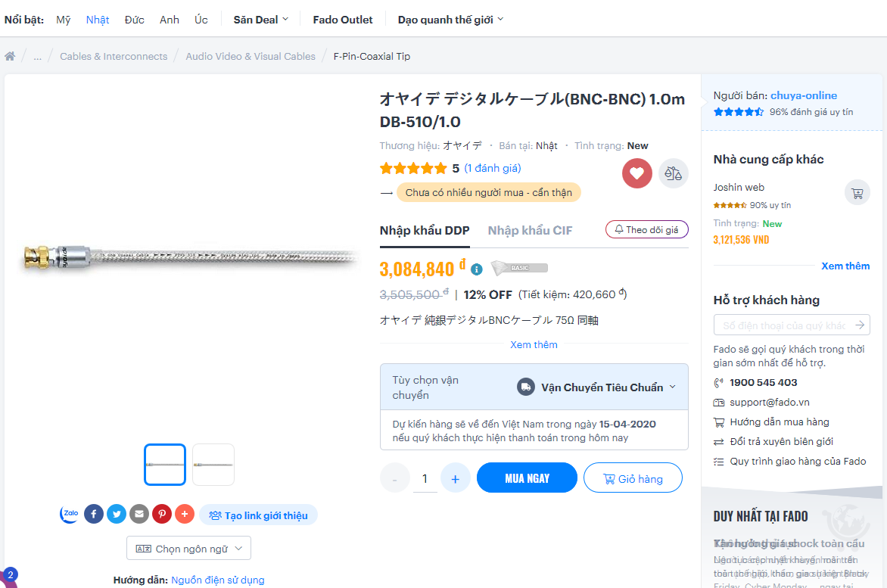
Task: Expand product description Xem thêm
Action: (534, 345)
